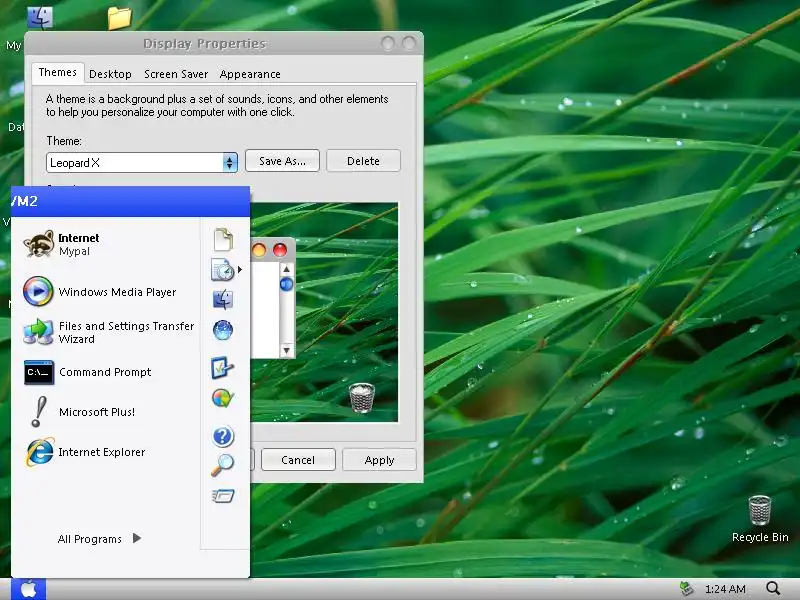This screenshot has height=600, width=800.
Task: Open Search magnifying glass in Start menu
Action: tap(222, 465)
